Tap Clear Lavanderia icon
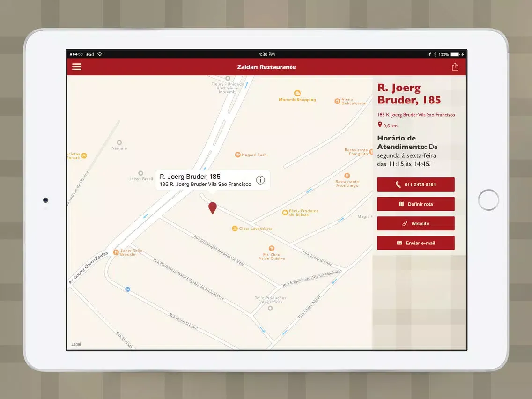The image size is (532, 399). (235, 229)
